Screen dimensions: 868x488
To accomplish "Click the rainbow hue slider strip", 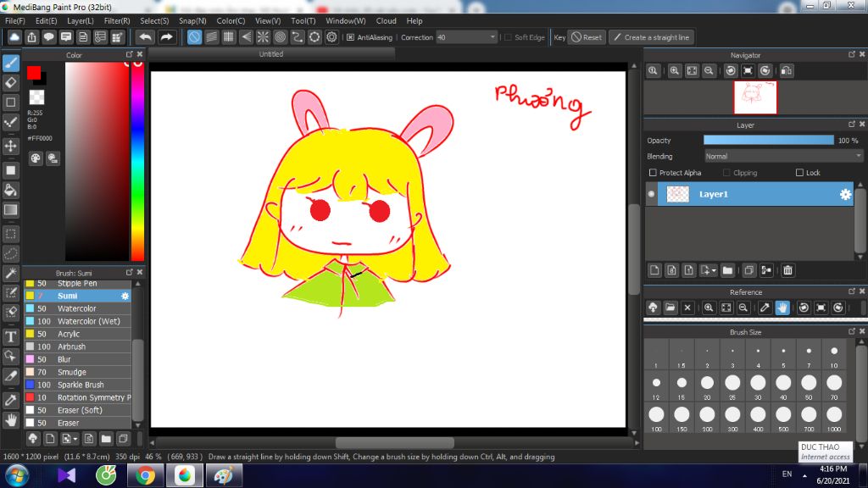I will [x=137, y=161].
